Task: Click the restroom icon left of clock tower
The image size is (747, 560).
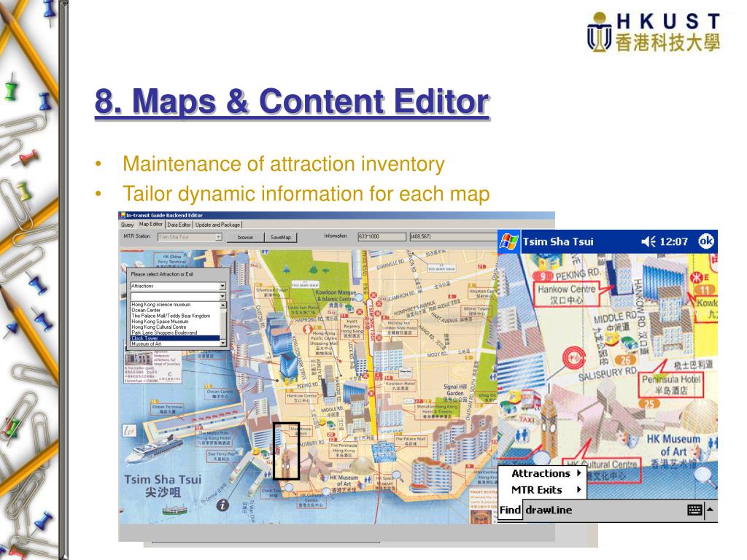Action: pos(522,435)
